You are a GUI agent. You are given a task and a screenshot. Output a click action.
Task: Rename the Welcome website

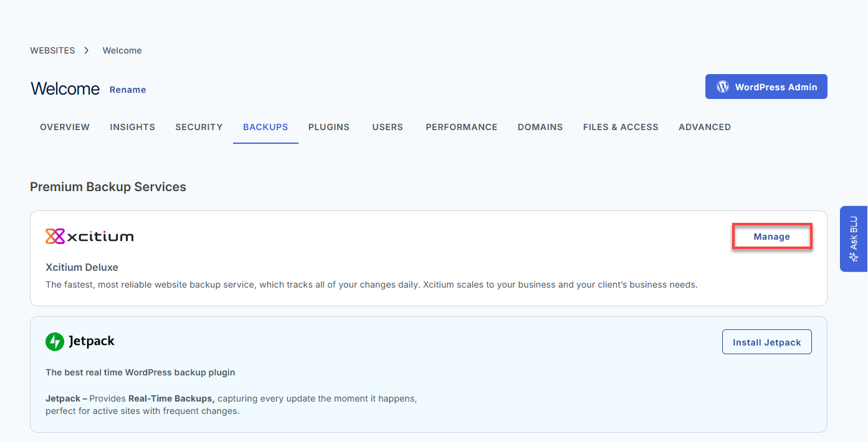(128, 90)
